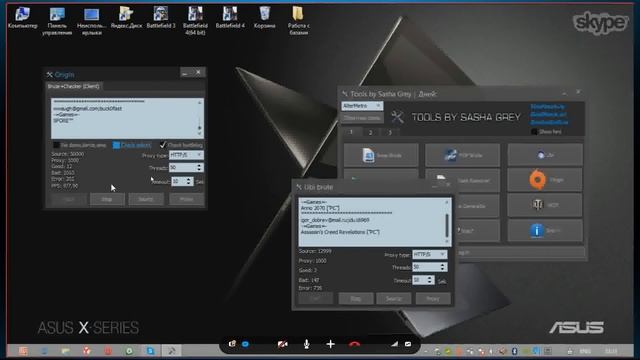Click the blue info icon tool button
The height and width of the screenshot is (360, 640).
pos(545,231)
